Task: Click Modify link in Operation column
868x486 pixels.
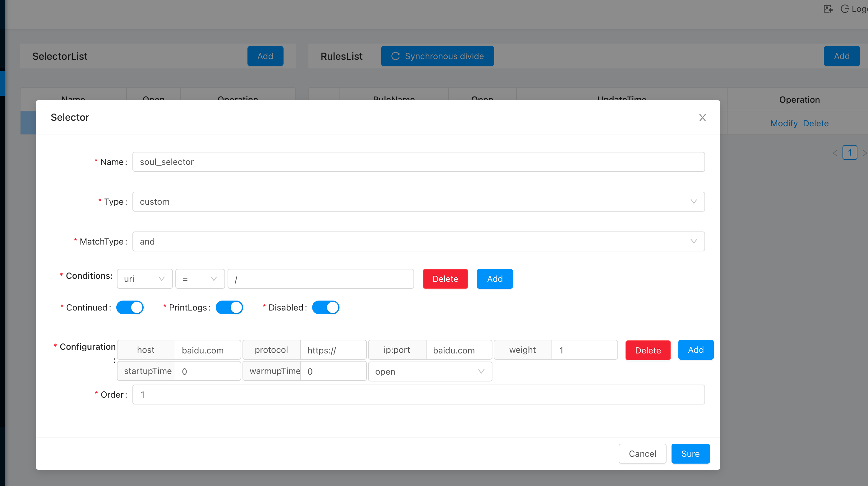Action: click(784, 124)
